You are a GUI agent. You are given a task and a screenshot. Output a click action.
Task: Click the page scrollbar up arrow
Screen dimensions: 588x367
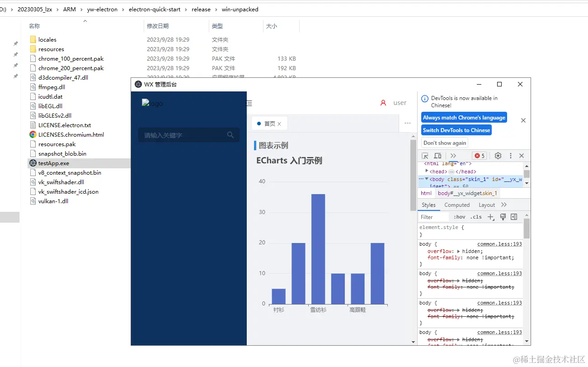click(x=413, y=136)
